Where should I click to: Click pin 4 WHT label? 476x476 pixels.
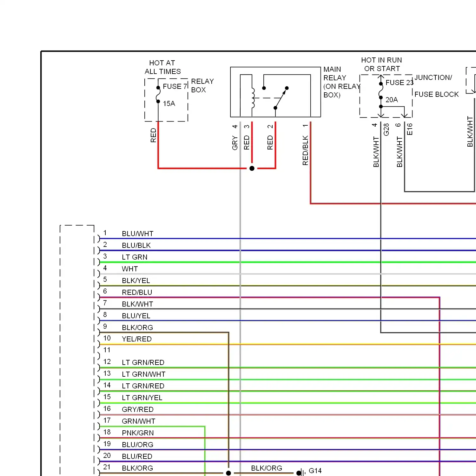(130, 269)
